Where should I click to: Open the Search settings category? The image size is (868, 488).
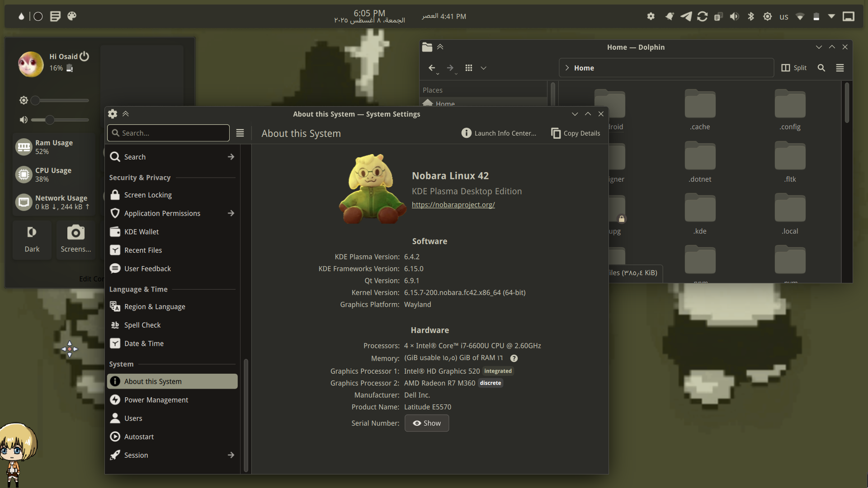172,157
